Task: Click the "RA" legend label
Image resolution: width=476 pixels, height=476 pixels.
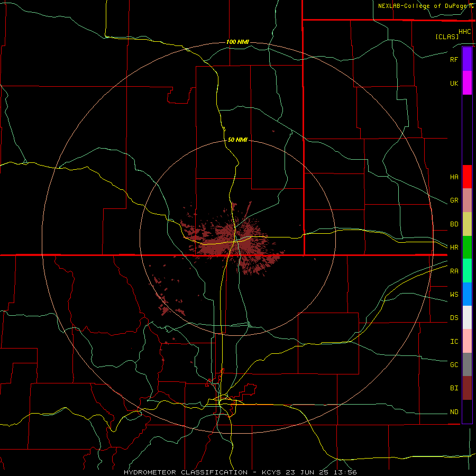Action: point(454,271)
